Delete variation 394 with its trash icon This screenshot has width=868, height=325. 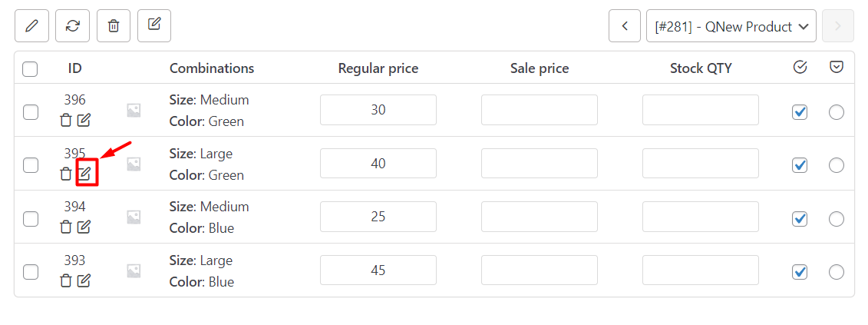point(66,227)
